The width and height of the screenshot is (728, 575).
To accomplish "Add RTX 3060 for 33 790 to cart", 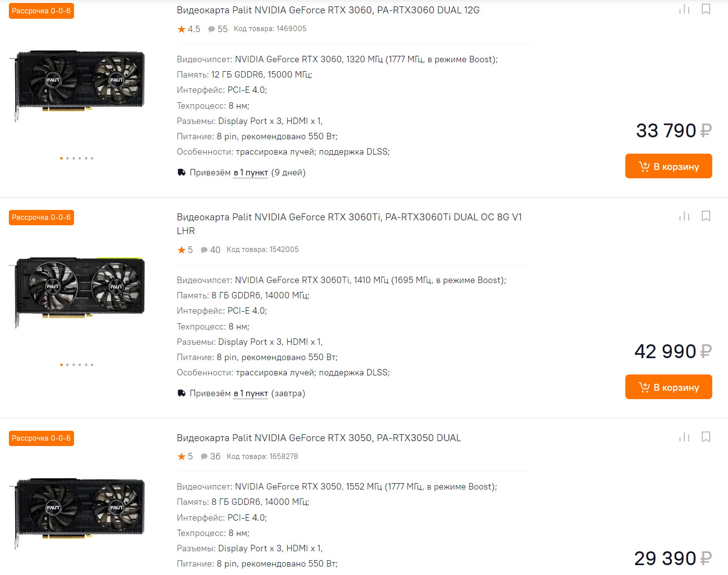I will tap(668, 166).
